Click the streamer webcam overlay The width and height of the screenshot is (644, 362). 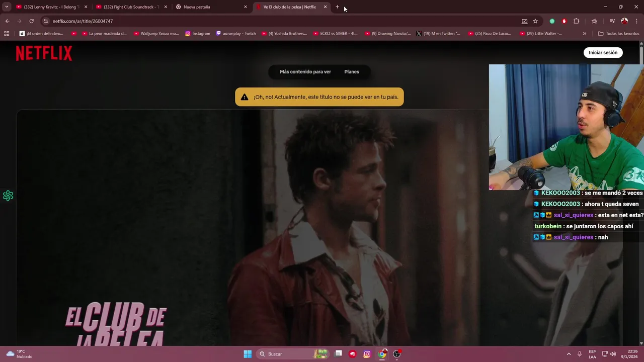(x=567, y=127)
